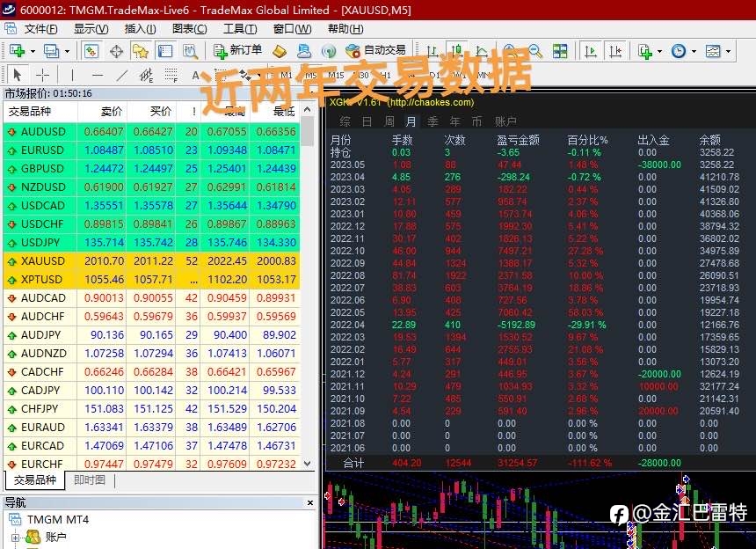Toggle the Navigator panel star-folder icon

click(x=141, y=51)
